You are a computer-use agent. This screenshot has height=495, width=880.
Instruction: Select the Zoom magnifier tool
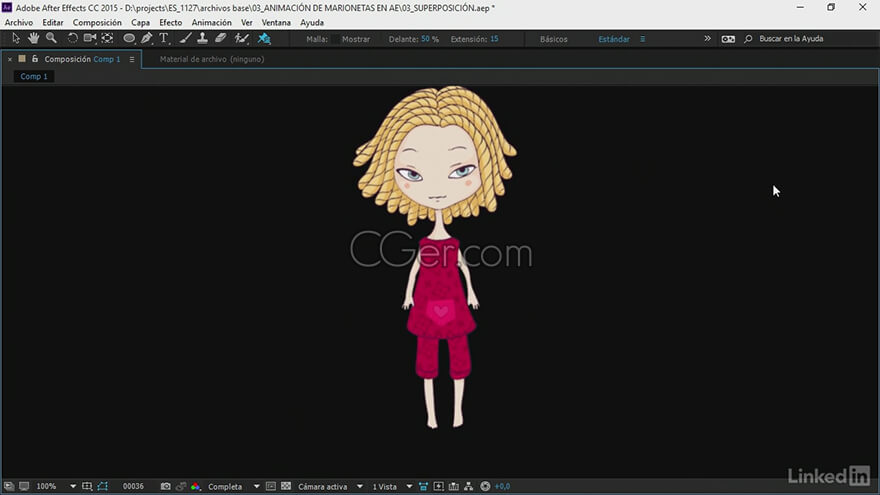pos(51,38)
